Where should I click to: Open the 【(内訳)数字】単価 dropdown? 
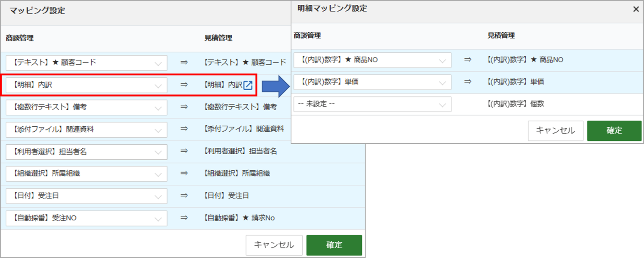[372, 82]
